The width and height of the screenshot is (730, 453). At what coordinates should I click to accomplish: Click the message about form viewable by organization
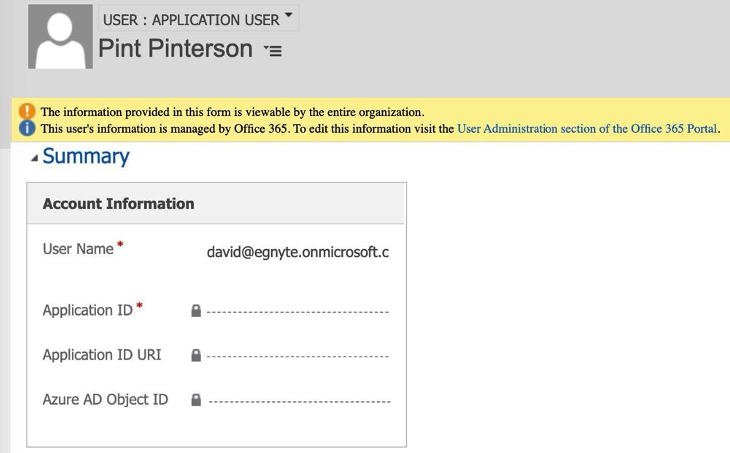point(232,112)
